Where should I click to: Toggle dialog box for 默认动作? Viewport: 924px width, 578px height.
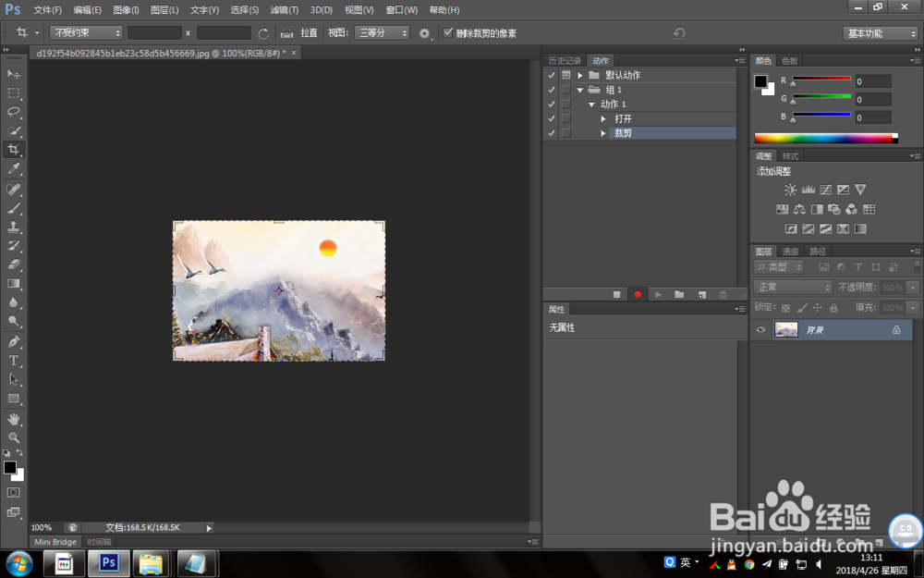tap(566, 75)
